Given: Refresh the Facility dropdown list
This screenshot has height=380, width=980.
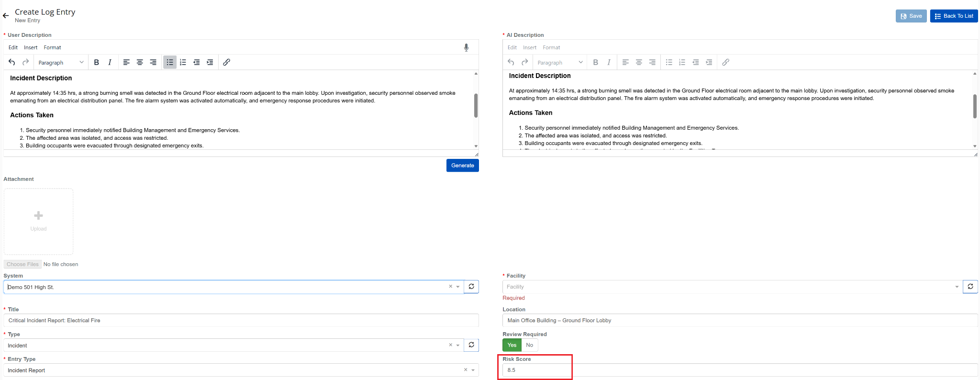Looking at the screenshot, I should 970,287.
